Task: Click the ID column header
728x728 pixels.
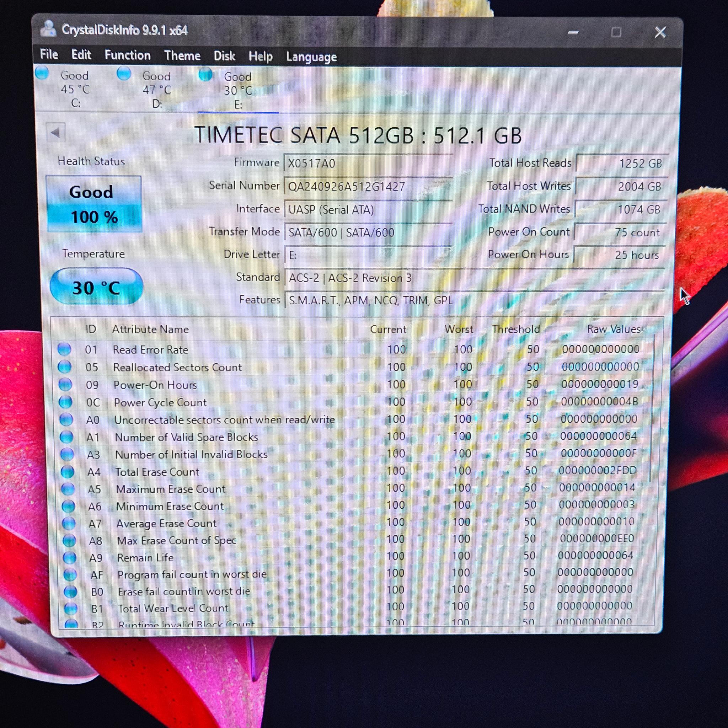Action: (x=90, y=329)
